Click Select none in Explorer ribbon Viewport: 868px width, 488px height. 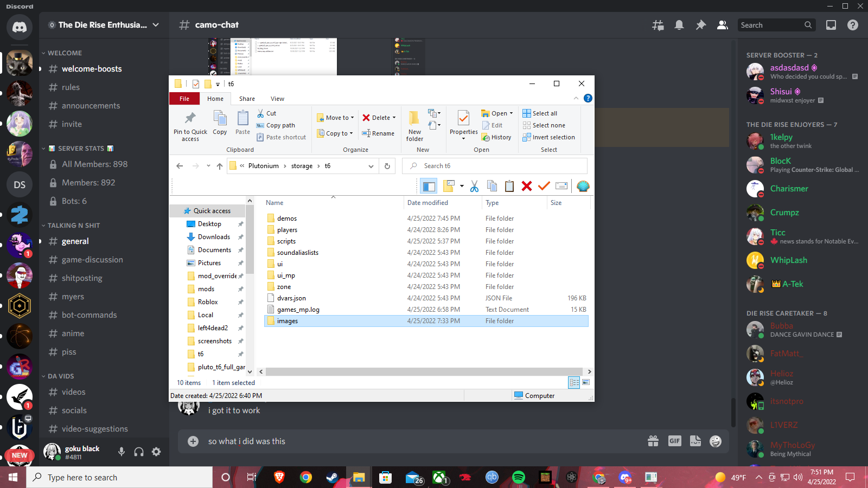click(544, 125)
